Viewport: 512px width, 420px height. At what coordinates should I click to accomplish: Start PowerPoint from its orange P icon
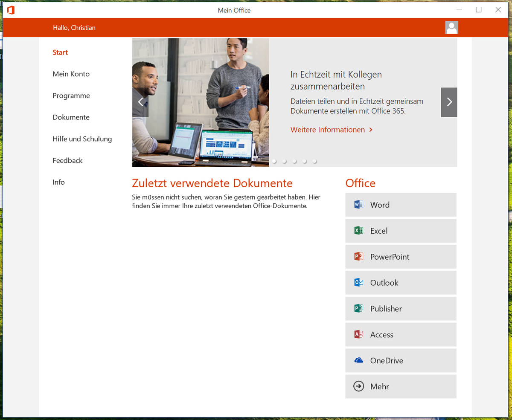pos(359,257)
